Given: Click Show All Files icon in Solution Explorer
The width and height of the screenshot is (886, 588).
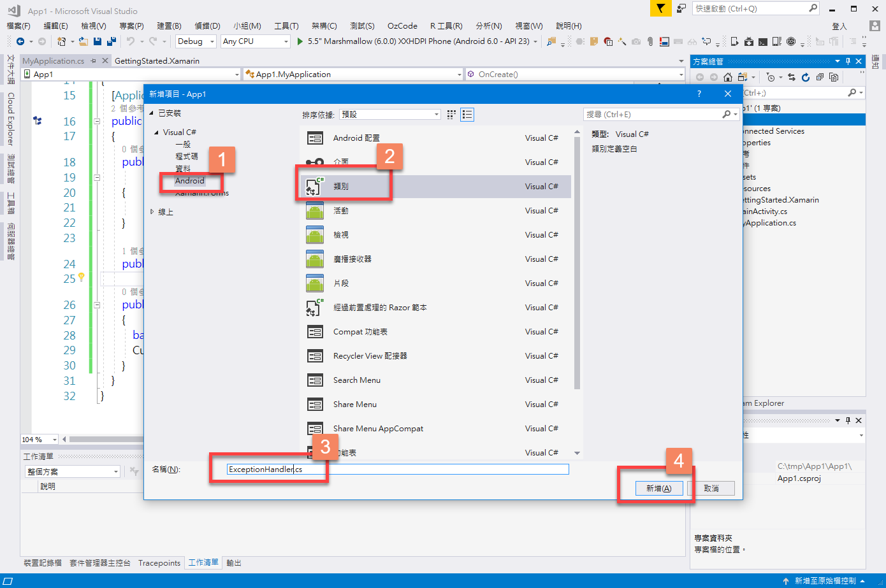Looking at the screenshot, I should (x=834, y=77).
